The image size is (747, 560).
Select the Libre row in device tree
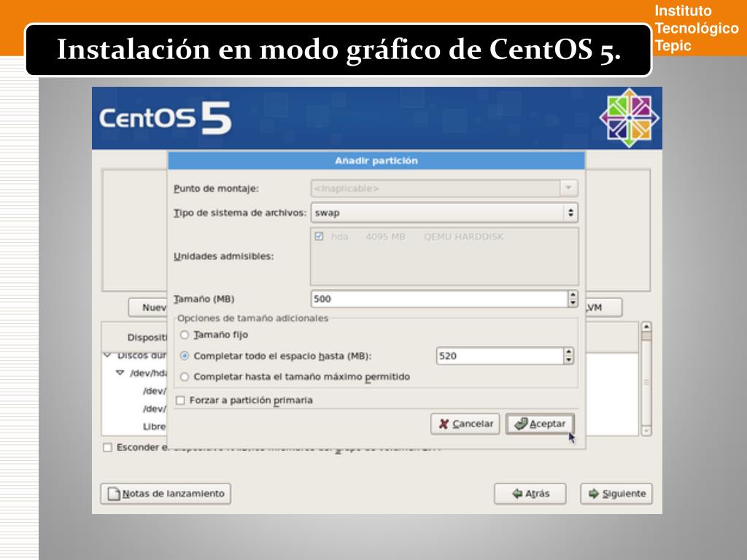pos(155,427)
